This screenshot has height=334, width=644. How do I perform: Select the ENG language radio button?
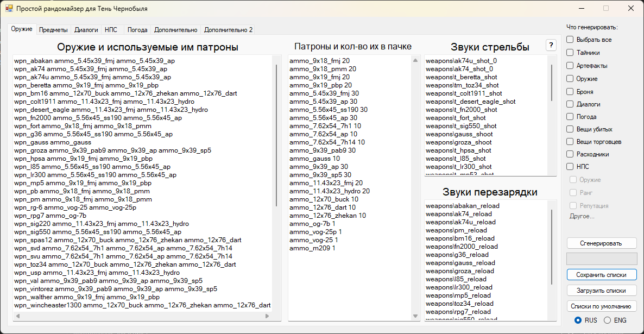608,320
